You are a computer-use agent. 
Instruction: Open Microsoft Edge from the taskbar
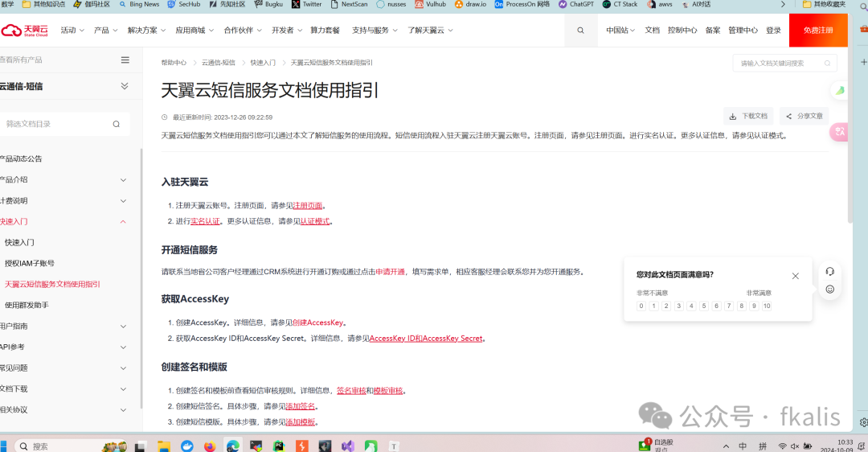(232, 446)
